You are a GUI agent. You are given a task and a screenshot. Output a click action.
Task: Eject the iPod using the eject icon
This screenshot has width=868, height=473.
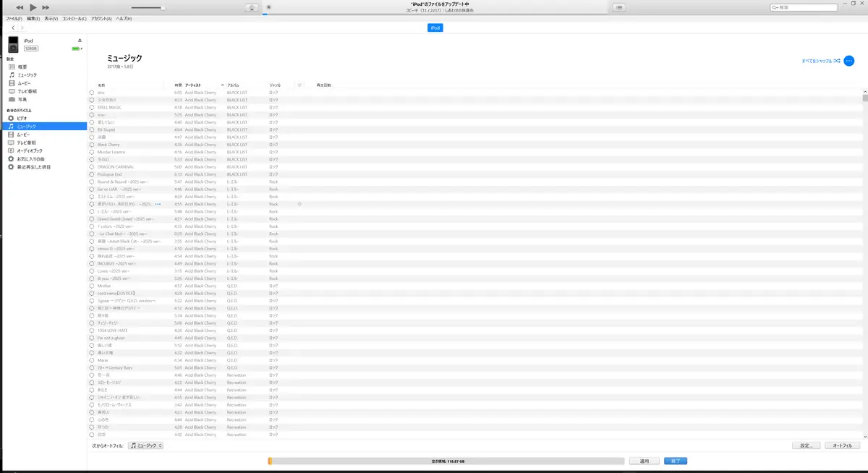80,41
